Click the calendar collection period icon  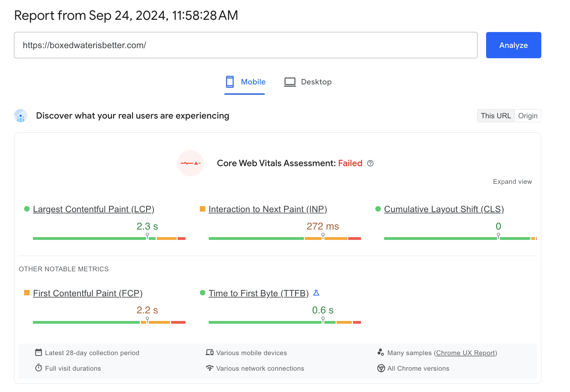pos(38,352)
